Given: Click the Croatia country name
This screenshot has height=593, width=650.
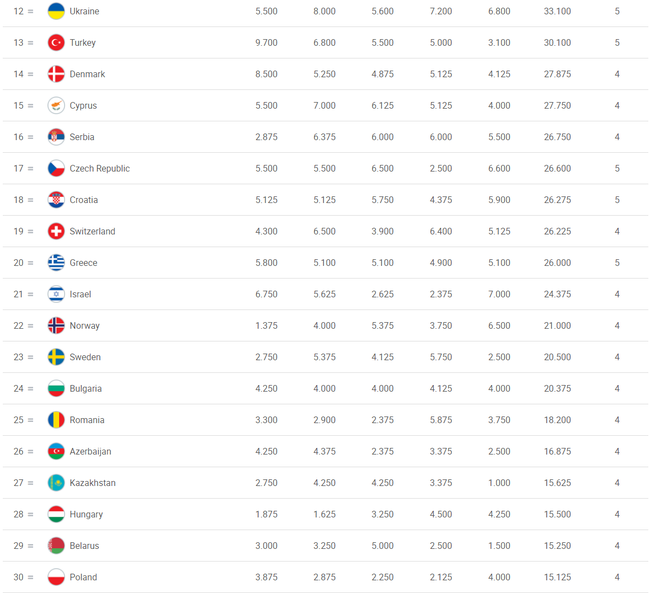Looking at the screenshot, I should click(84, 200).
